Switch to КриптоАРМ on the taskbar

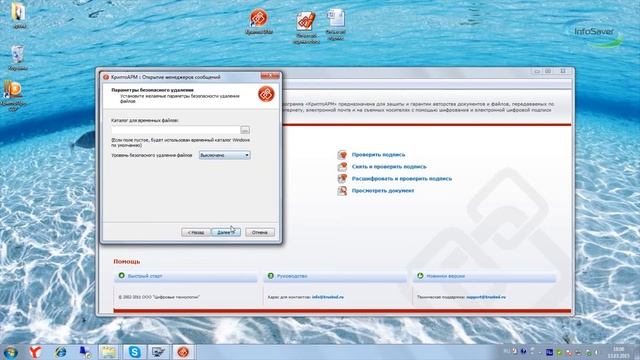click(182, 352)
